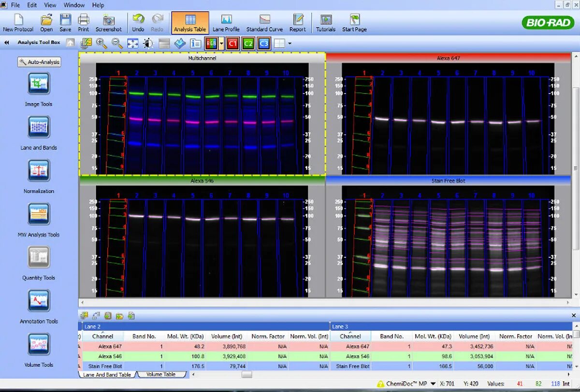The height and width of the screenshot is (392, 580).
Task: Toggle the blue C3 channel
Action: pyautogui.click(x=263, y=43)
